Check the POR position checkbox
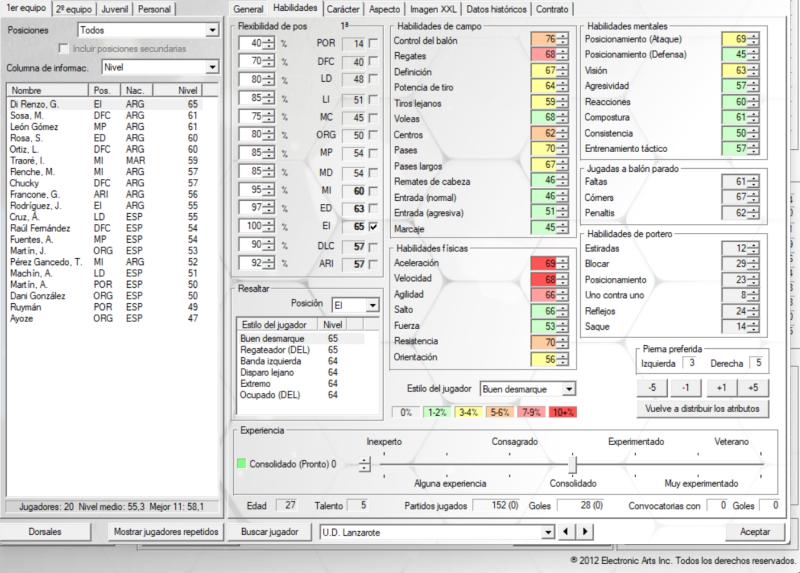 (x=373, y=43)
